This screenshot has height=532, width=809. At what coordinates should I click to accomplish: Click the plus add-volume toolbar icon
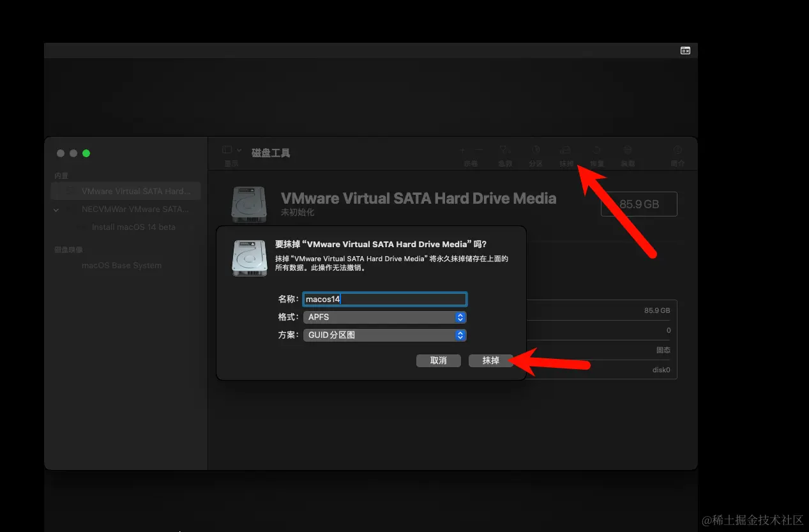[462, 150]
